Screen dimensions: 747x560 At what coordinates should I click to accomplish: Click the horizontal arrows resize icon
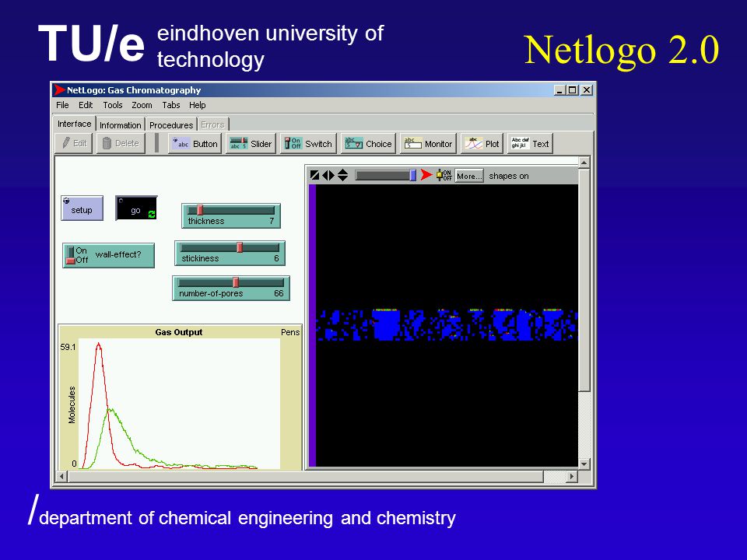328,175
